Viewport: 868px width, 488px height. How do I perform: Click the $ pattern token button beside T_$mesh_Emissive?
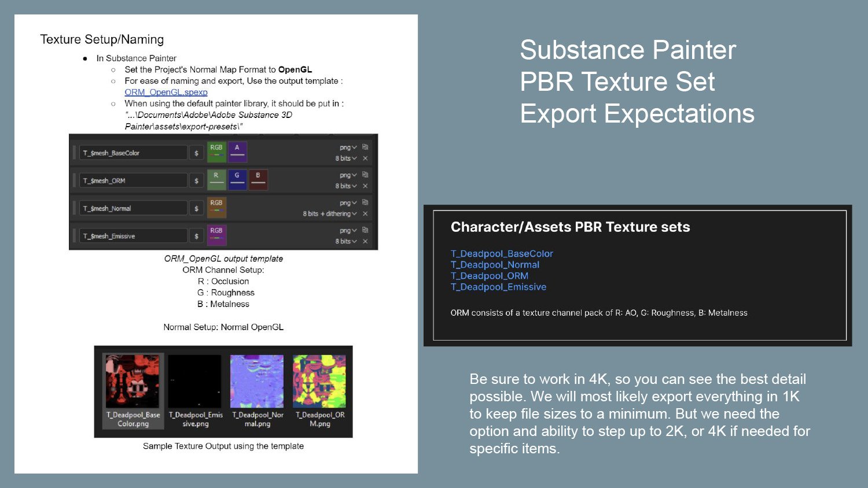point(197,235)
